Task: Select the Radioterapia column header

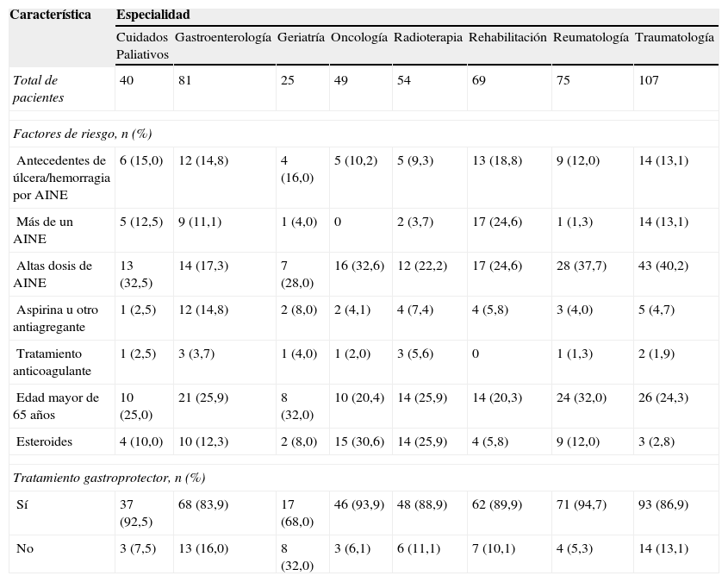Action: 427,38
